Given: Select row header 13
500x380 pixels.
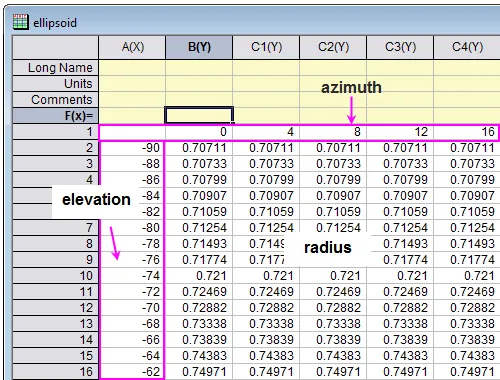Looking at the screenshot, I should (x=56, y=324).
